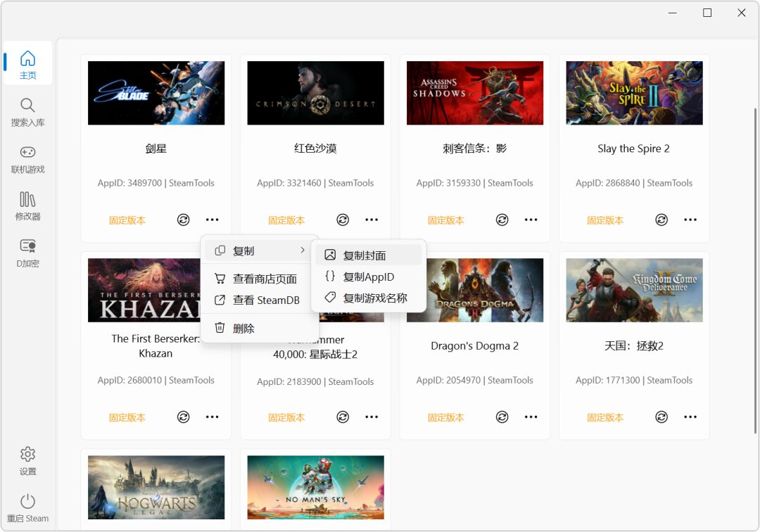Click the Hogwarts Legacy cover image

click(156, 488)
